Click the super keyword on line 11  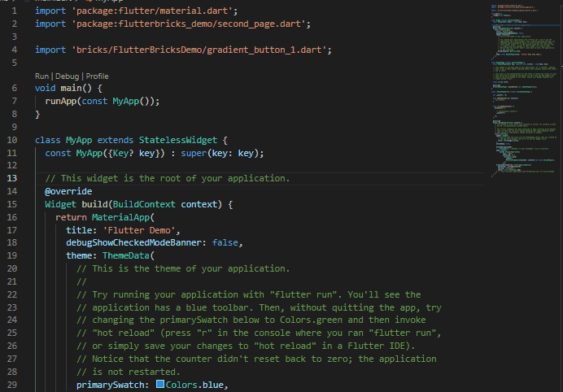(194, 153)
